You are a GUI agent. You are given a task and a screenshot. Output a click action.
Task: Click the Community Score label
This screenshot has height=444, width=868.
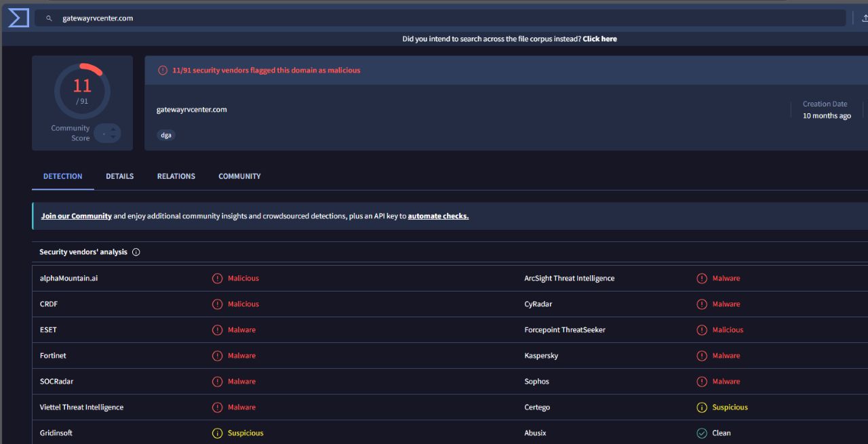pos(71,133)
